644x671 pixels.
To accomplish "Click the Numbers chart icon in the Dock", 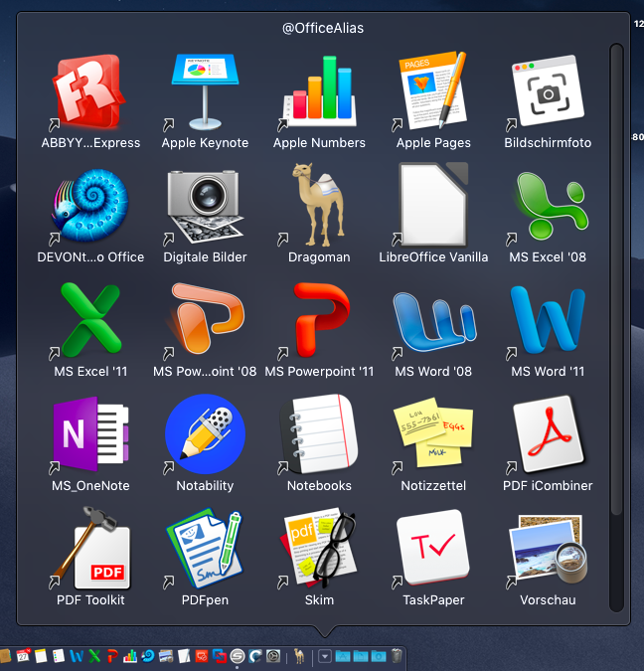I will tap(130, 656).
